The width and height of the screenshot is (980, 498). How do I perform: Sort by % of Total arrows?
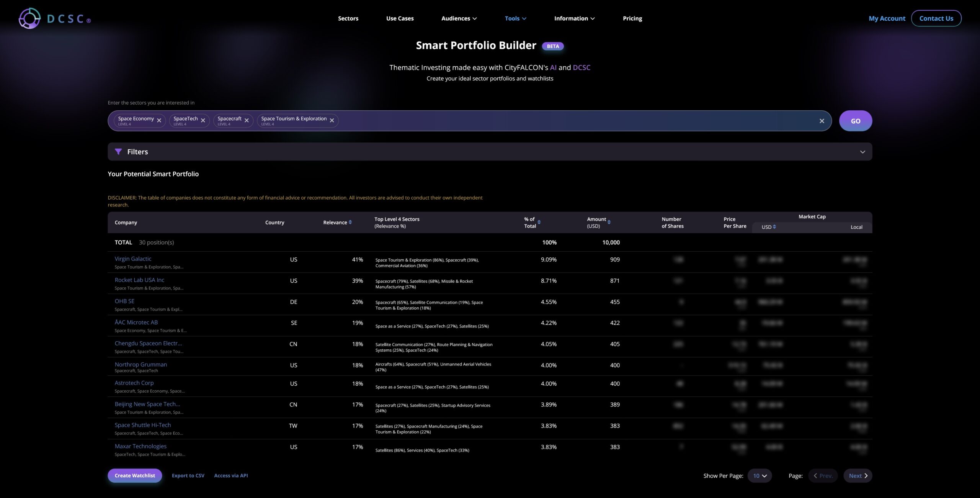539,222
